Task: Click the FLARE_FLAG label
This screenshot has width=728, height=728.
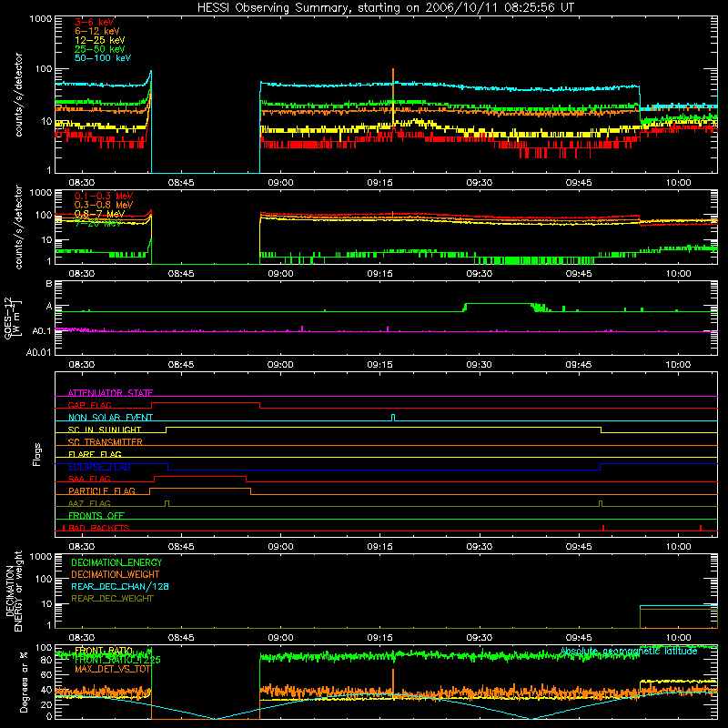Action: (95, 454)
